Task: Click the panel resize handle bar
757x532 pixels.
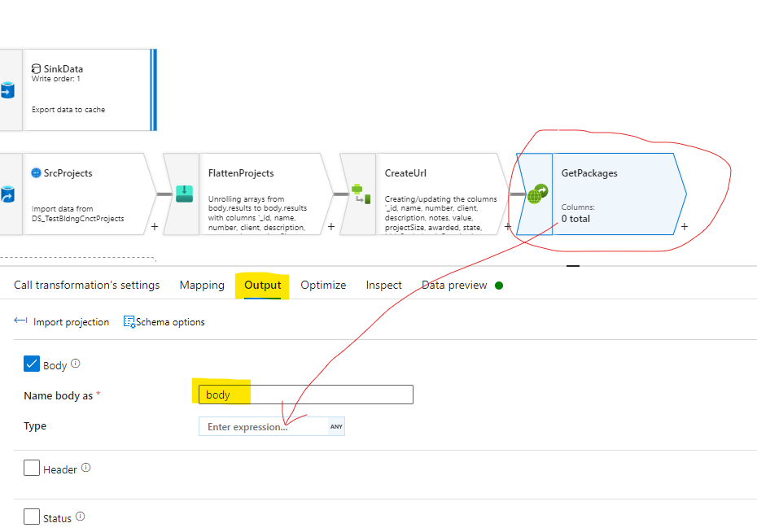Action: (573, 266)
